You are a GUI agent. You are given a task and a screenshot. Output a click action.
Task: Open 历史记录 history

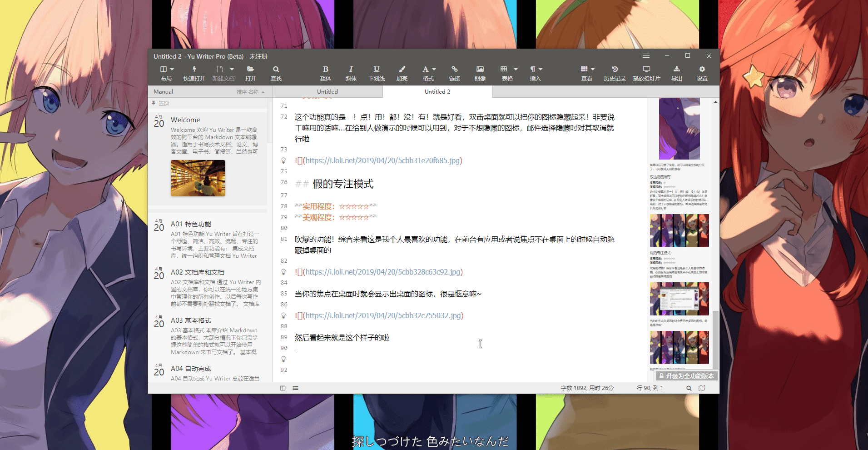point(615,73)
